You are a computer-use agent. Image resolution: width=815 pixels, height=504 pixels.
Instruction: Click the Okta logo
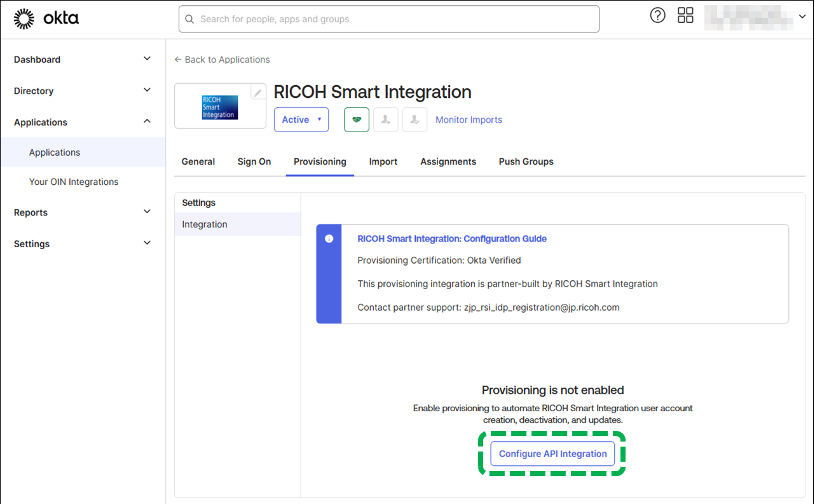pyautogui.click(x=46, y=19)
